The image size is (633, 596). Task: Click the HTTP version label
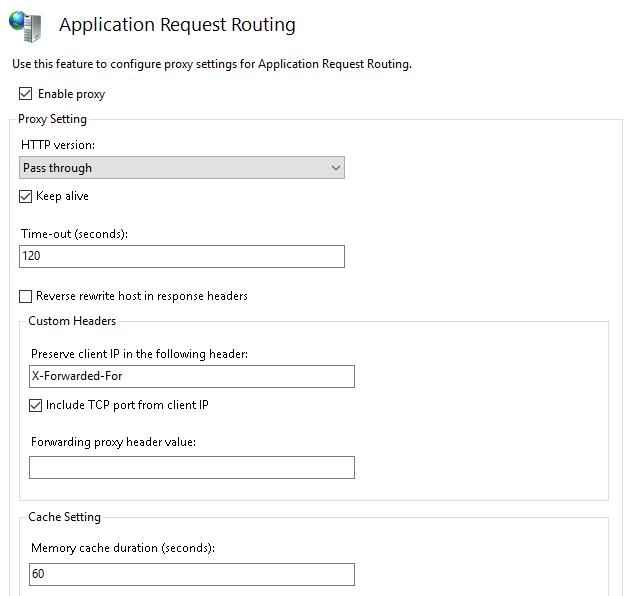click(56, 145)
